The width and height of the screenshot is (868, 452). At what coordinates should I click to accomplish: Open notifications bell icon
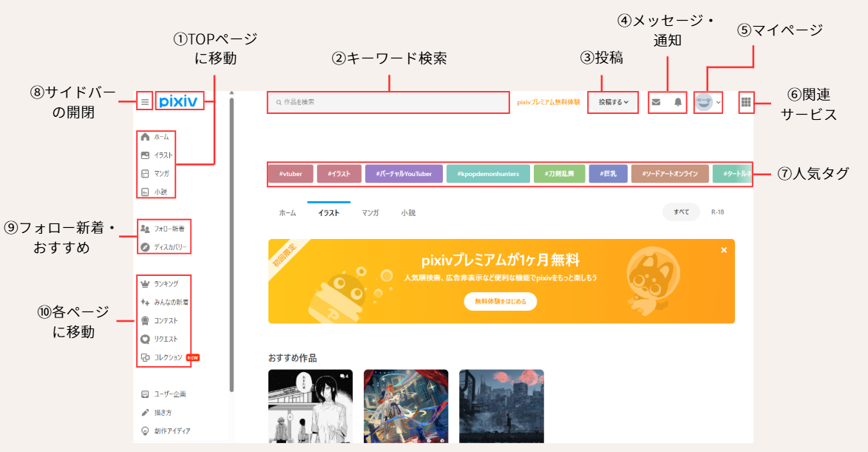pyautogui.click(x=678, y=102)
